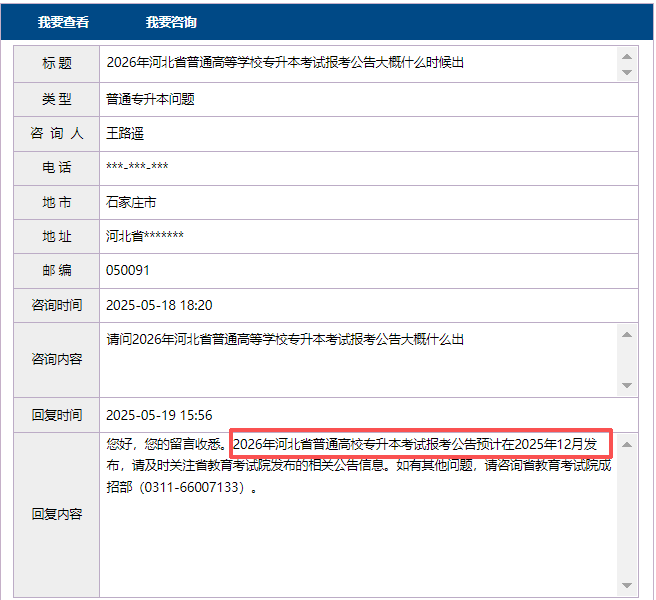Click the masked 电话 number field
656x600 pixels.
137,168
